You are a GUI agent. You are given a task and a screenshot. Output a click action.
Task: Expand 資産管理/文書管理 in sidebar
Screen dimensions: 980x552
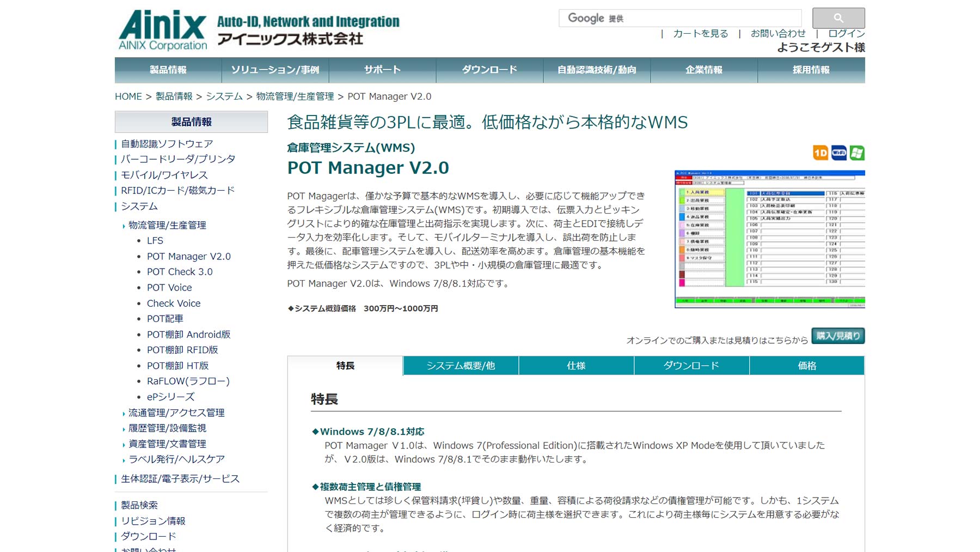(167, 444)
